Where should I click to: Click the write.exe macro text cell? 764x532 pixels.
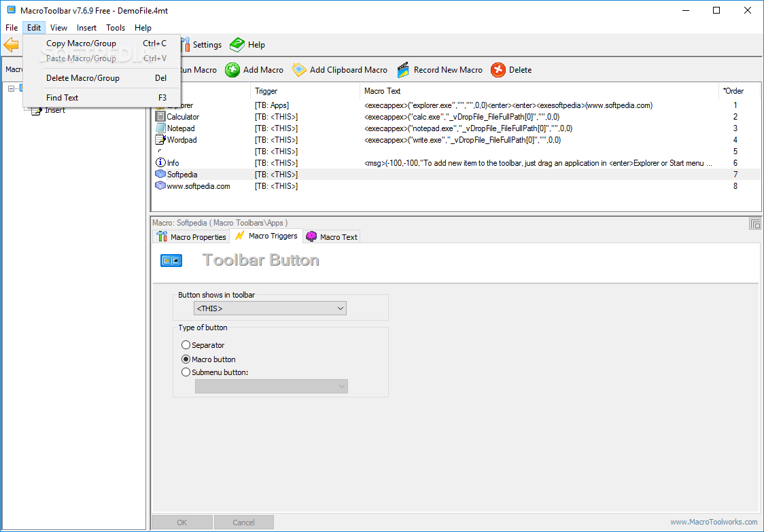pos(462,140)
